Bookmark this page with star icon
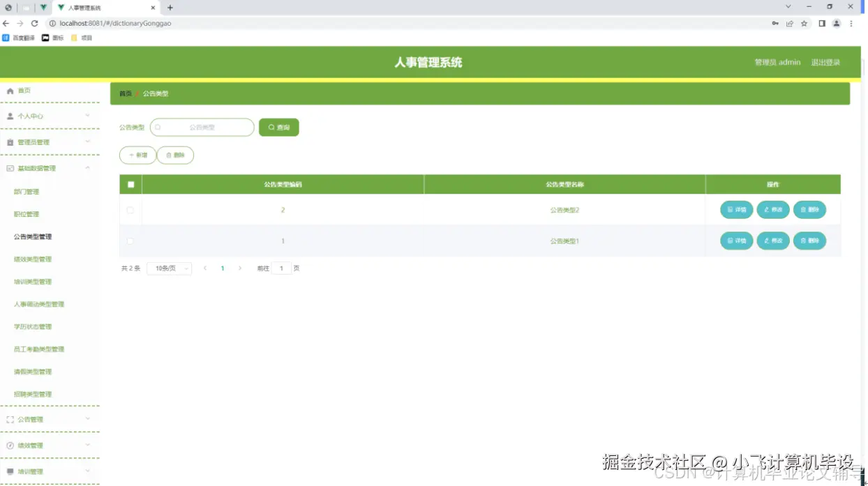The width and height of the screenshot is (868, 486). click(x=804, y=23)
